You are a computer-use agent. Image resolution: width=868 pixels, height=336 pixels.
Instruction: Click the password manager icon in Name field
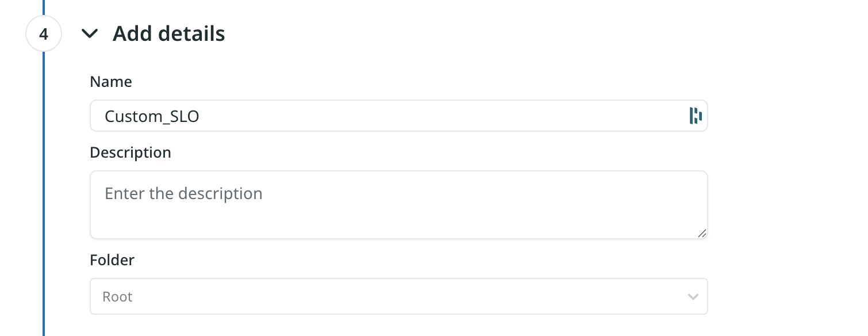pos(696,116)
